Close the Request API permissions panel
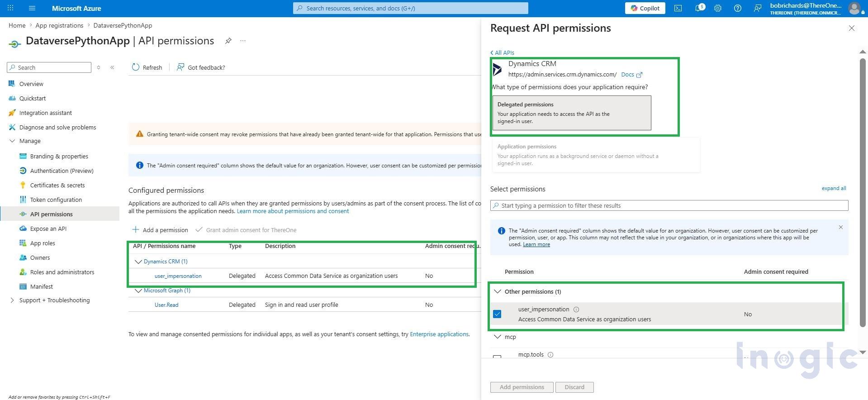This screenshot has width=868, height=400. [852, 28]
